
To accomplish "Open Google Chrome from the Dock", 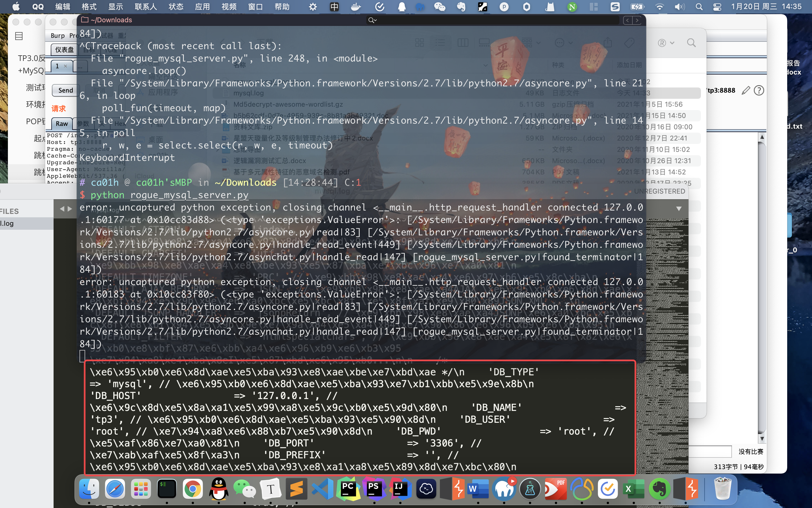I will tap(193, 489).
